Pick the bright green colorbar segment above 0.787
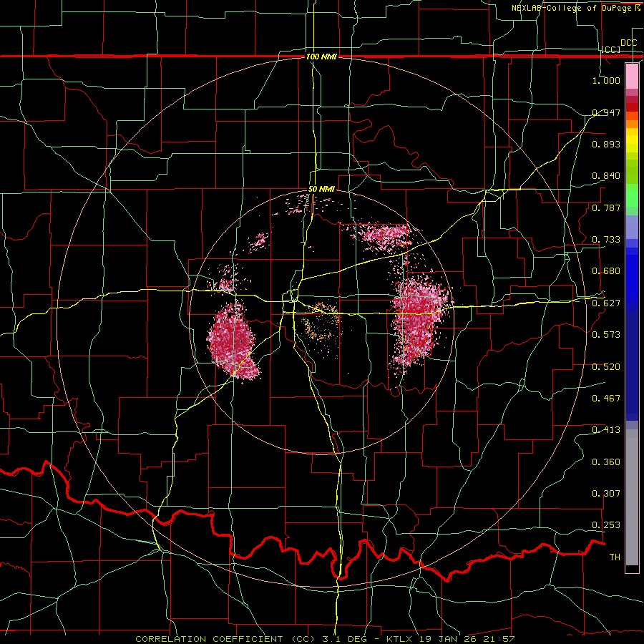 point(632,195)
